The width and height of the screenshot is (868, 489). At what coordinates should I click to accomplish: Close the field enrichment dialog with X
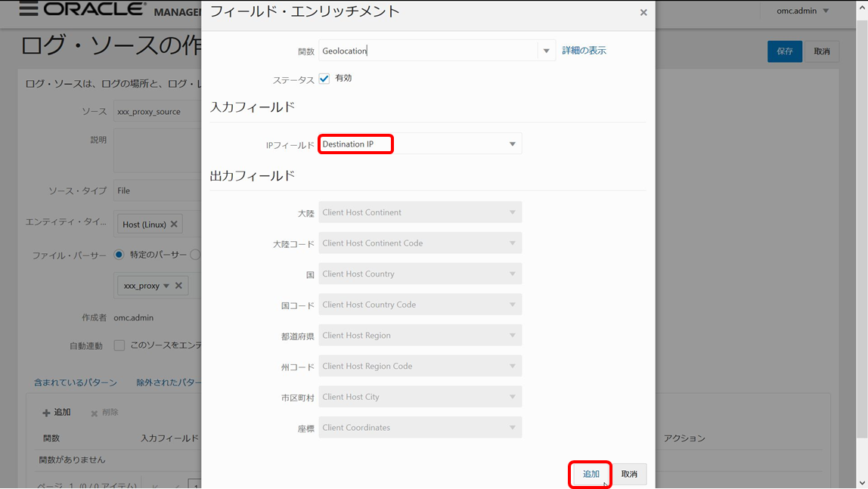643,12
